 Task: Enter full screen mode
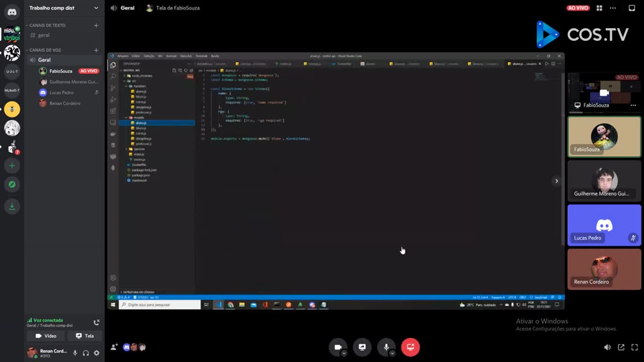pyautogui.click(x=634, y=347)
